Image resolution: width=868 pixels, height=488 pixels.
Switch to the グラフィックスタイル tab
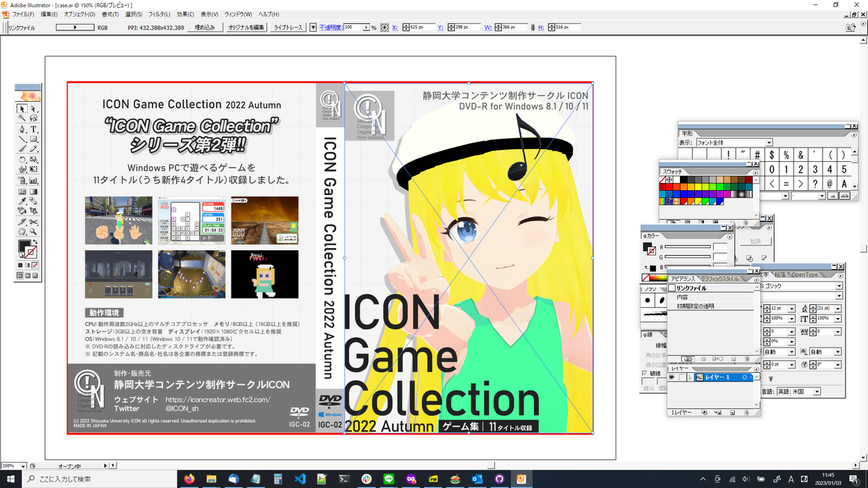(719, 278)
